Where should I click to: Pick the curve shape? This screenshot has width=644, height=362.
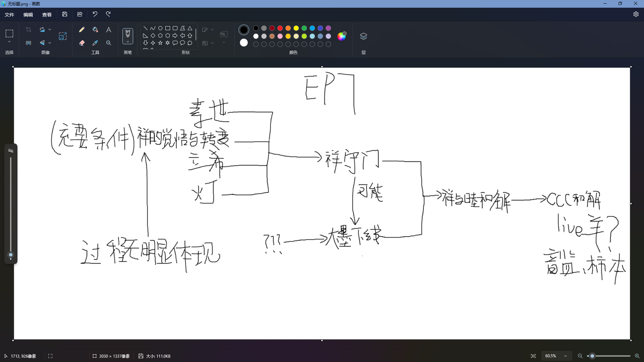pyautogui.click(x=153, y=28)
